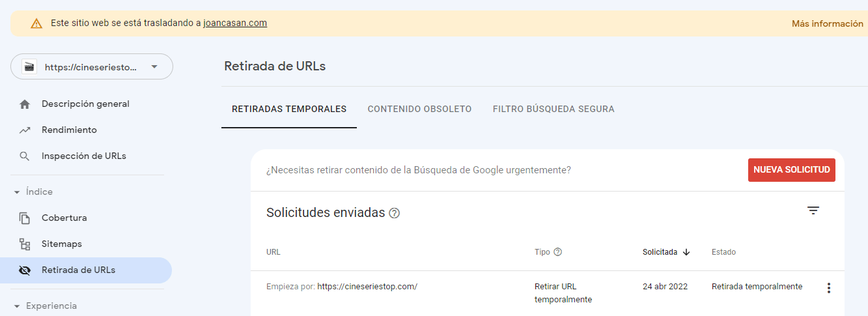The image size is (868, 316).
Task: Click the 24 abr 2022 date cell
Action: 665,287
